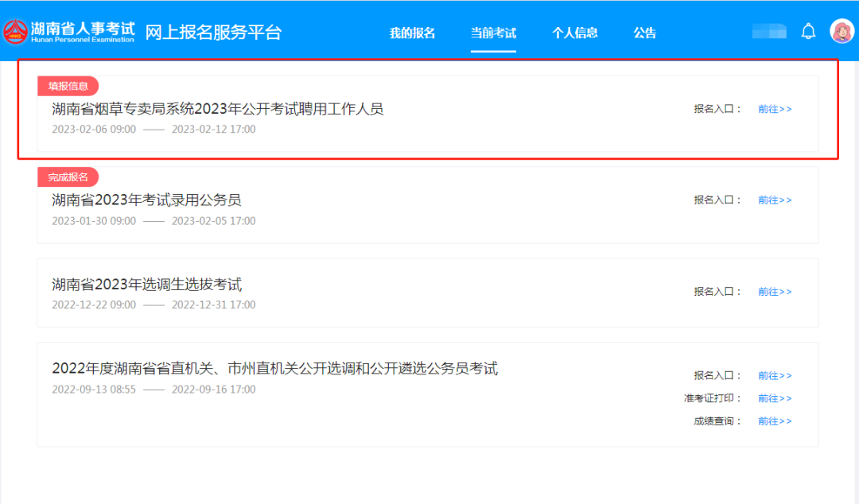Open 成绩查询 前往 link
Screen dimensions: 859x504
click(774, 421)
